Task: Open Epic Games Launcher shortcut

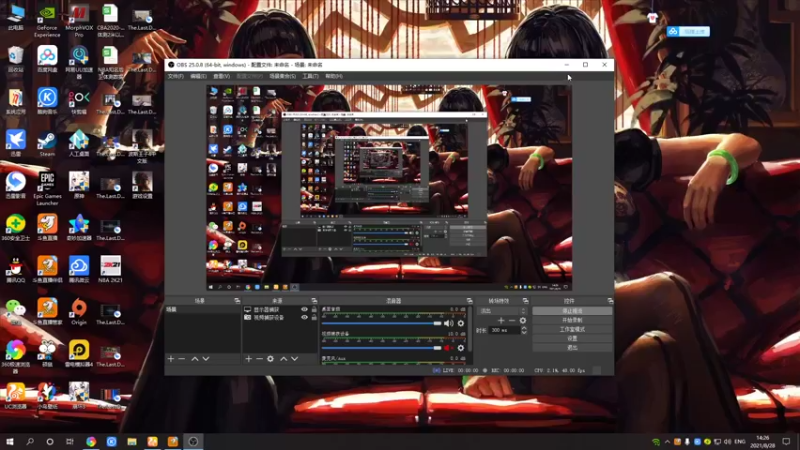Action: pos(47,189)
